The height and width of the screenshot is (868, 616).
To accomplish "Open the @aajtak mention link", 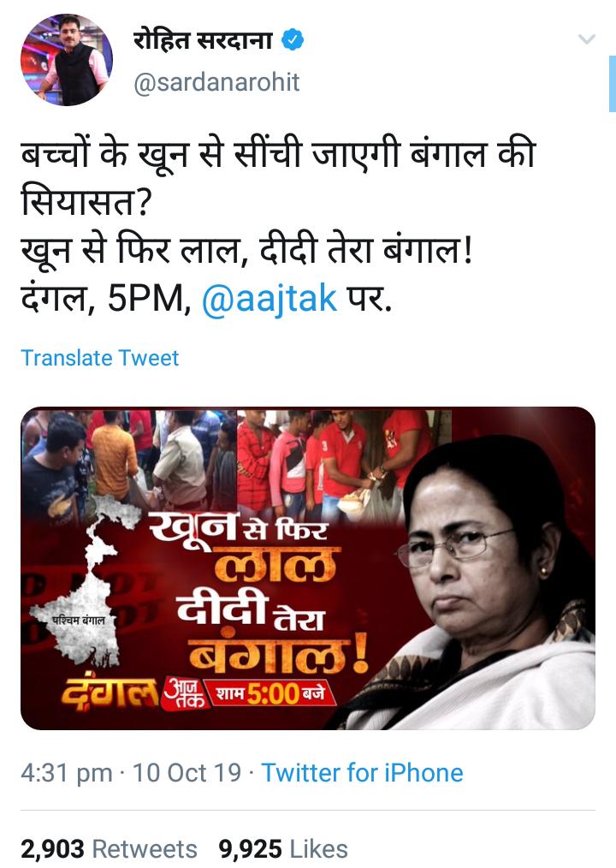I will click(269, 299).
